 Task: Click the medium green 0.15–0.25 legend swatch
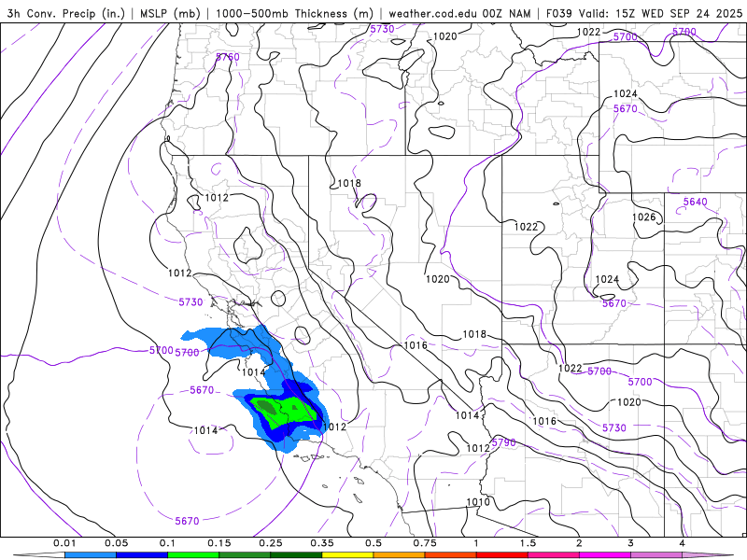(x=245, y=555)
